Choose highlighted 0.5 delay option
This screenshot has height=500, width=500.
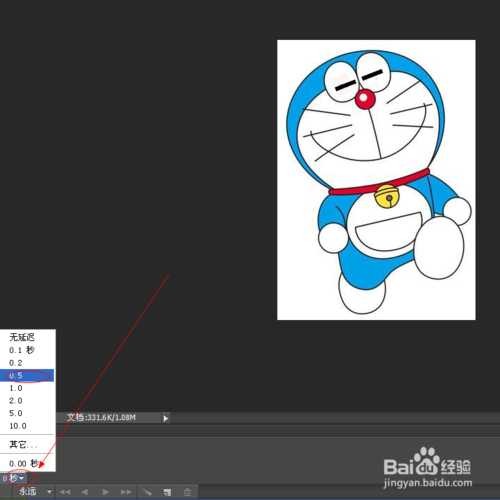[x=27, y=375]
